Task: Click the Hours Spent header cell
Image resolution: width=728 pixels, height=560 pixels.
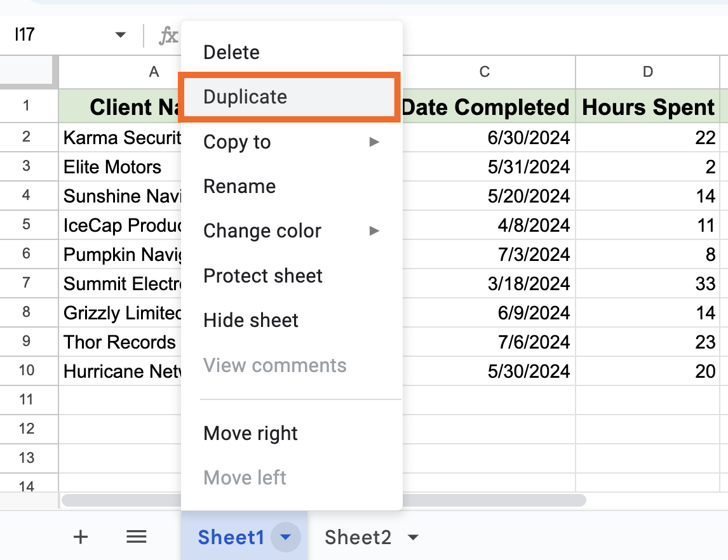Action: click(648, 106)
